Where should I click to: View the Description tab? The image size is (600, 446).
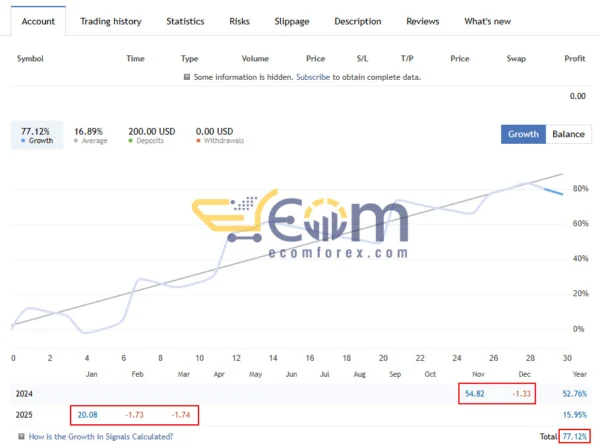(357, 21)
